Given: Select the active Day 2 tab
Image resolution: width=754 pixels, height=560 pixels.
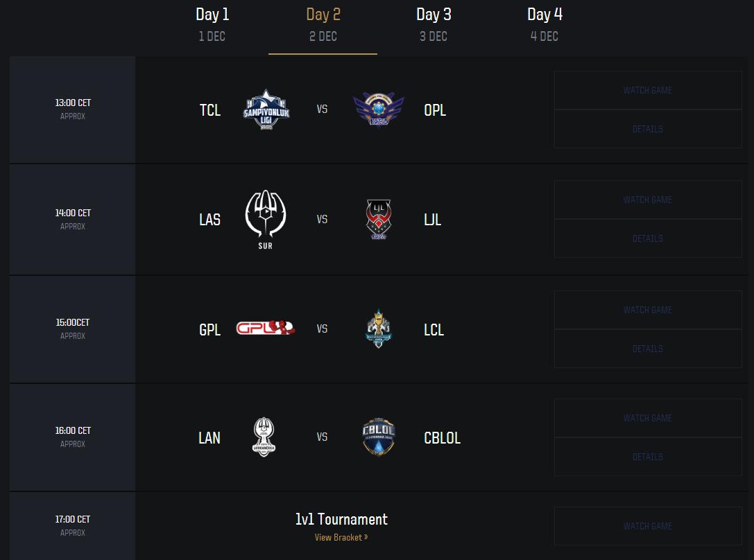Looking at the screenshot, I should click(x=323, y=24).
